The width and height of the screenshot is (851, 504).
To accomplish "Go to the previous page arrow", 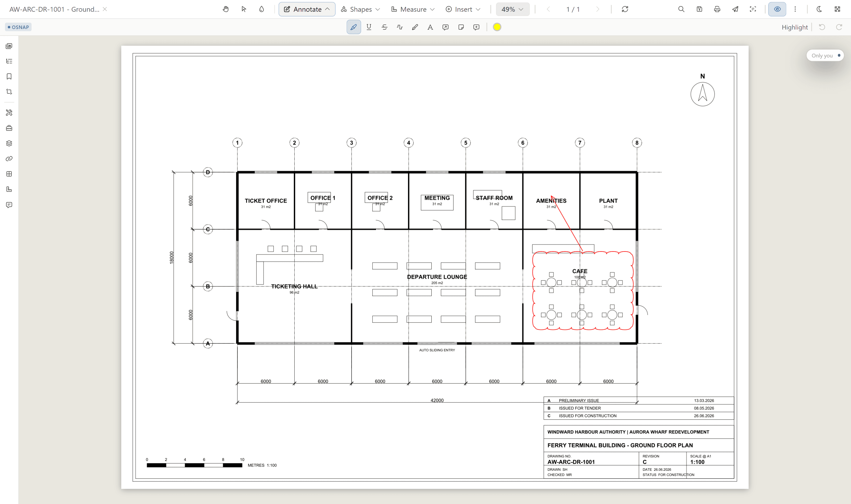I will tap(548, 9).
